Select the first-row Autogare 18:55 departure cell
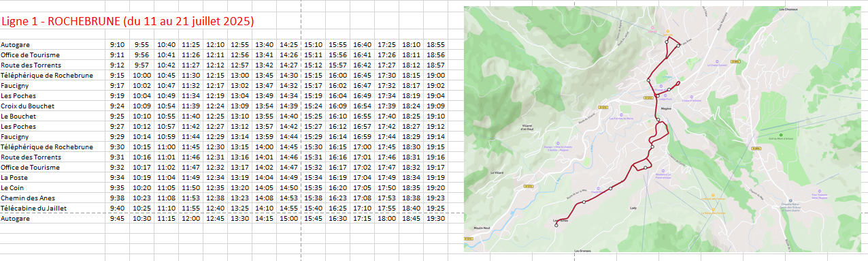Image resolution: width=868 pixels, height=261 pixels. pyautogui.click(x=435, y=44)
